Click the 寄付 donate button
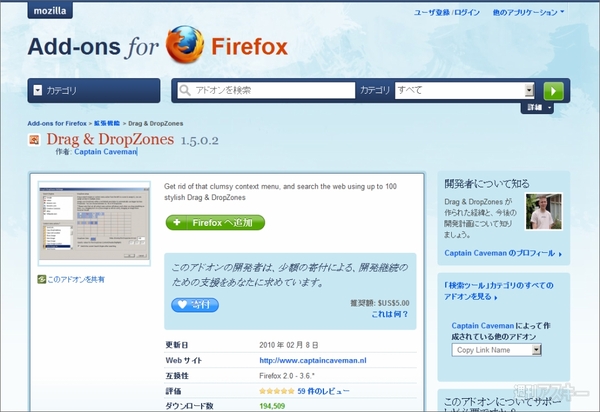 (x=195, y=305)
